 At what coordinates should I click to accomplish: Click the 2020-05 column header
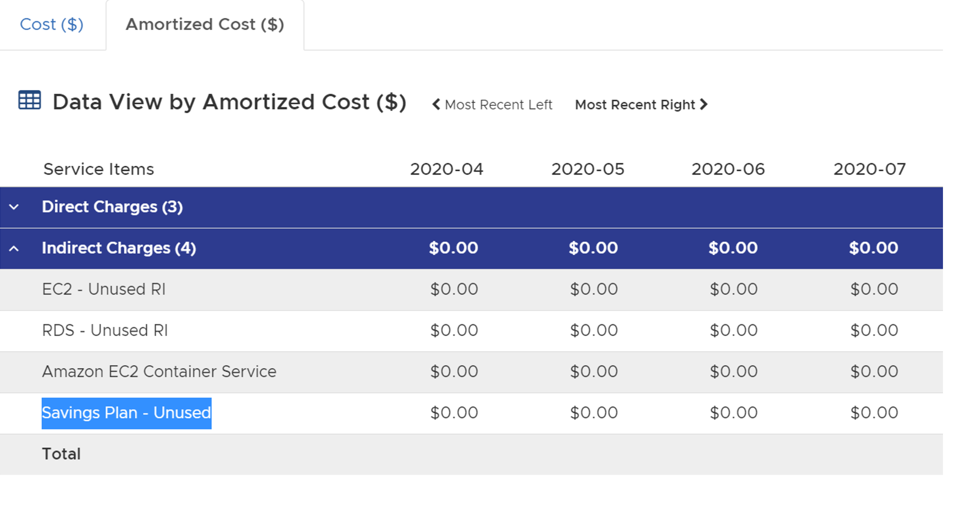pyautogui.click(x=587, y=169)
